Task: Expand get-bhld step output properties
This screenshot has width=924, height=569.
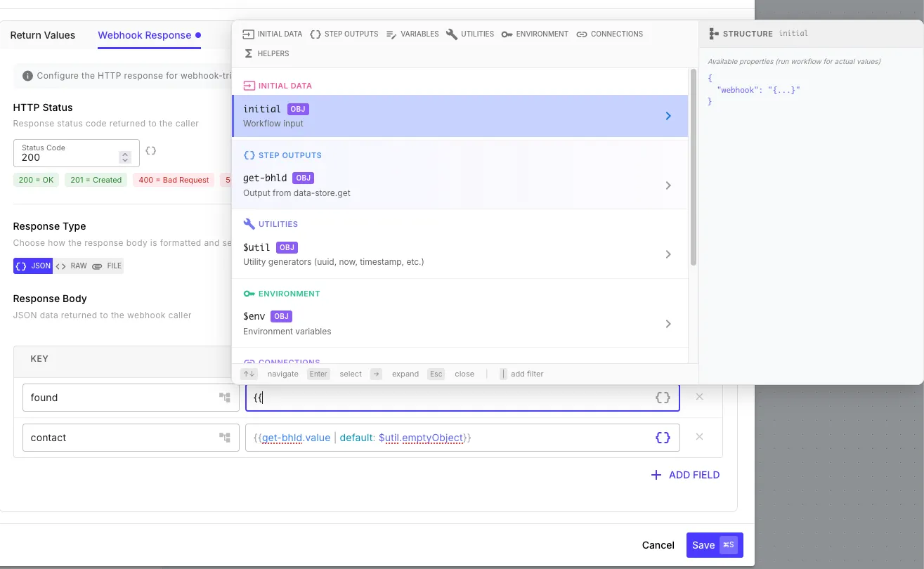Action: pyautogui.click(x=668, y=185)
